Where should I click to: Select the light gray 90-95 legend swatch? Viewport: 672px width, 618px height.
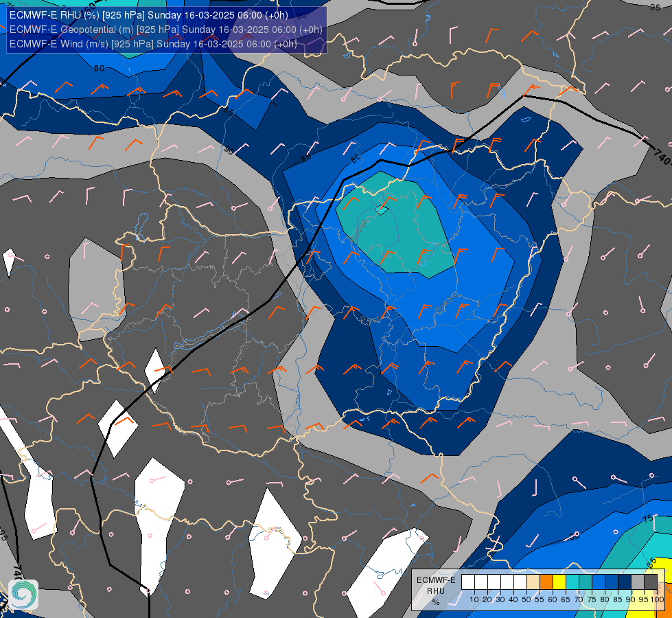(638, 582)
